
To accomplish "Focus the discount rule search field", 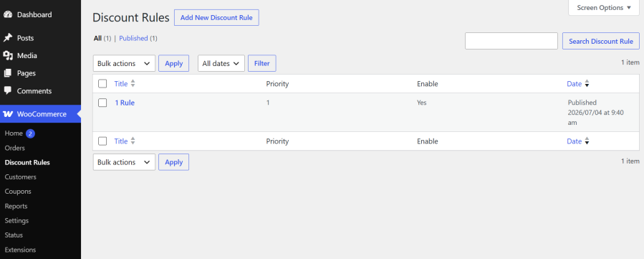I will pos(511,41).
